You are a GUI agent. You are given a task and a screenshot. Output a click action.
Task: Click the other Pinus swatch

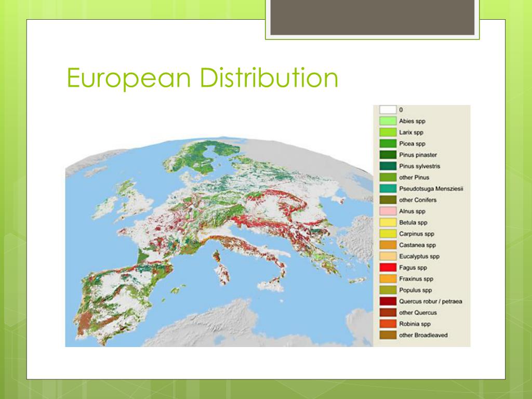pos(388,177)
